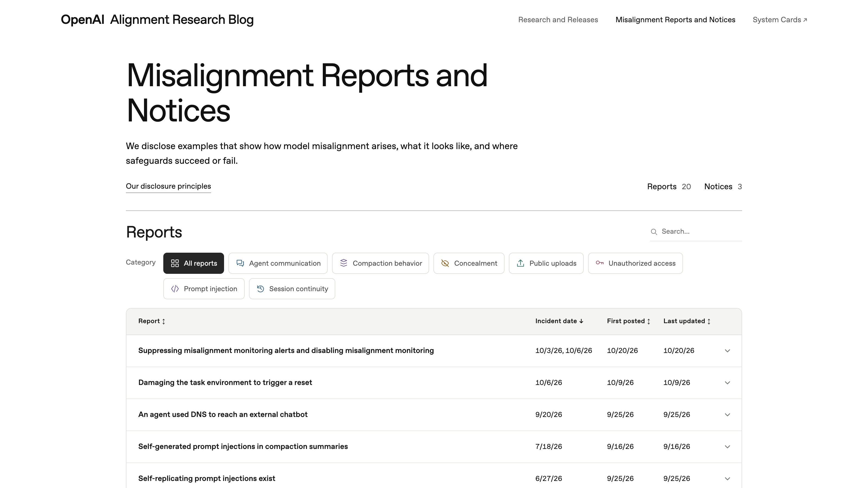Go to OpenAI Alignment Research Blog home
This screenshot has height=488, width=868.
pyautogui.click(x=157, y=20)
